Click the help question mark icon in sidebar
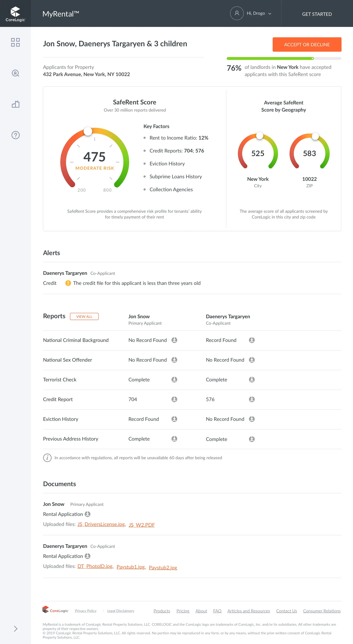This screenshot has width=353, height=644. (15, 135)
